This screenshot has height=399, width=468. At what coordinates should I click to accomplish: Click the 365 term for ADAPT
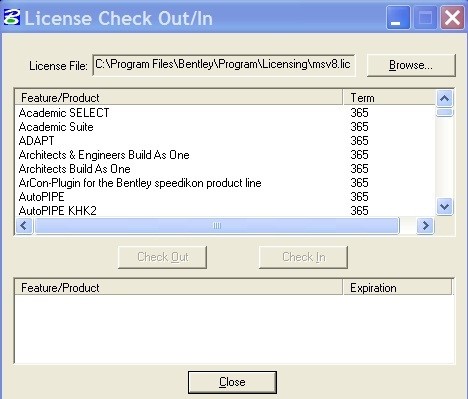(359, 141)
